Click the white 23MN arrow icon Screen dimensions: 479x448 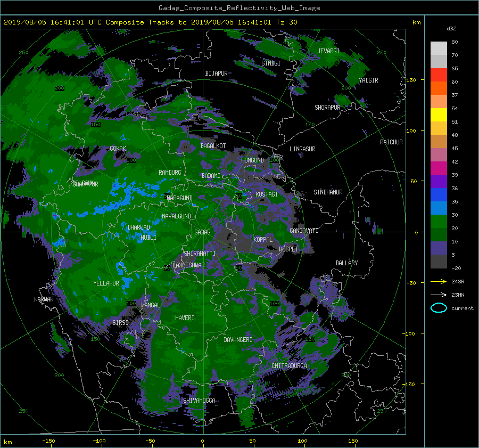pyautogui.click(x=439, y=295)
